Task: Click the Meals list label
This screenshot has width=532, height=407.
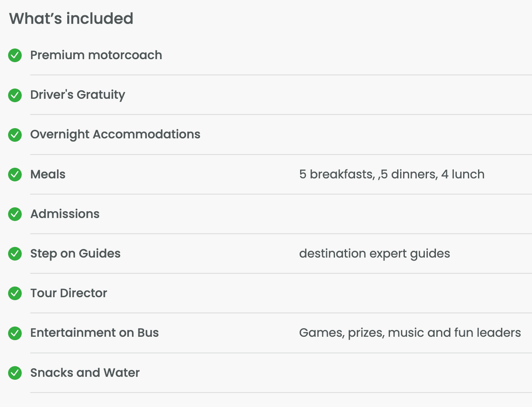Action: 48,174
